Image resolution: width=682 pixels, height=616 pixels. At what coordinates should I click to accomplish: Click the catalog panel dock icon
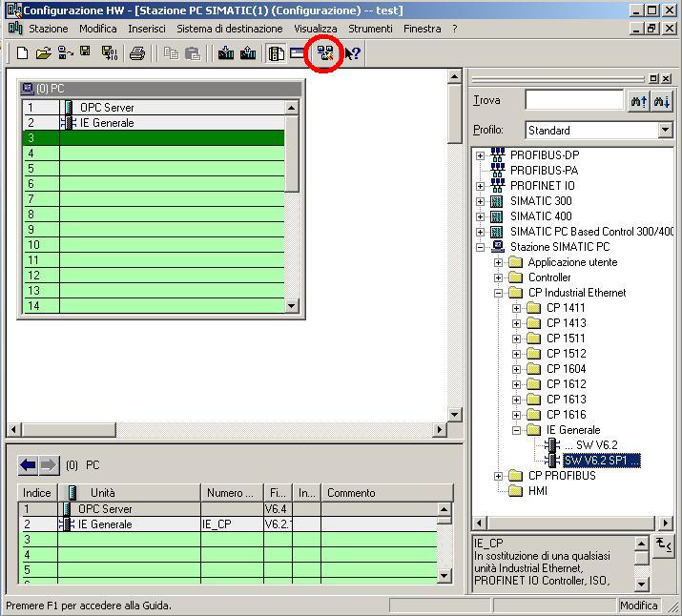(x=653, y=79)
